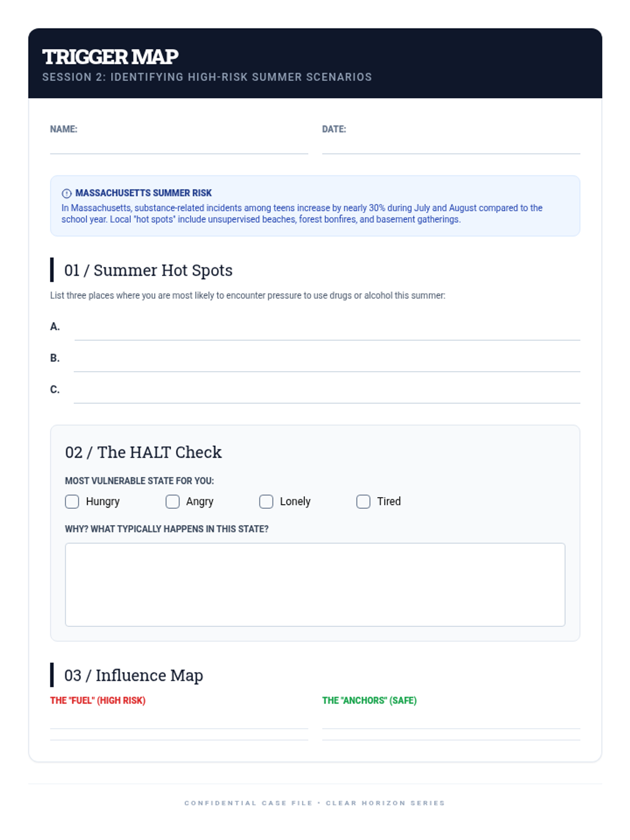
Task: Click the hot spot C answer line
Action: click(327, 395)
